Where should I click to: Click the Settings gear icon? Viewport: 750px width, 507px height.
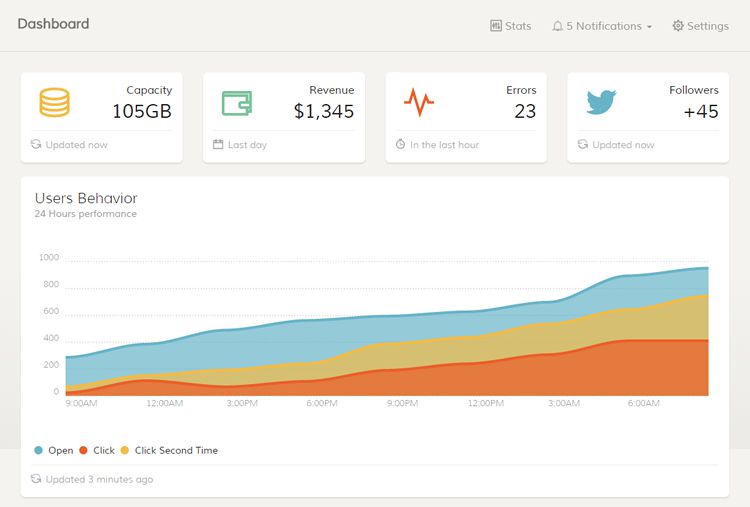[x=678, y=26]
